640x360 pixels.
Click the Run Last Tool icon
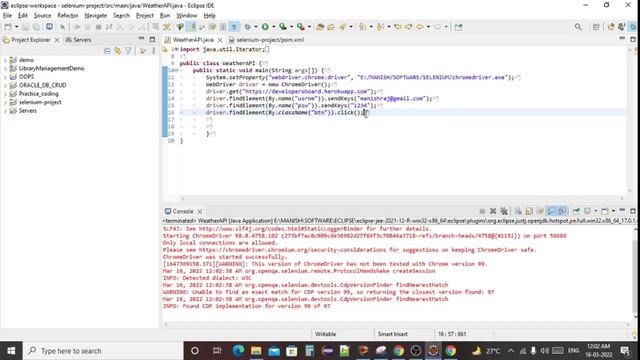click(x=301, y=27)
